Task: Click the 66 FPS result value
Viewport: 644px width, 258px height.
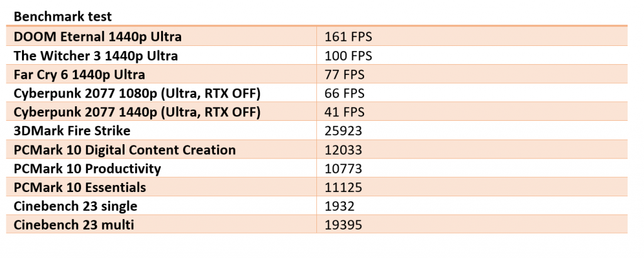Action: 345,93
